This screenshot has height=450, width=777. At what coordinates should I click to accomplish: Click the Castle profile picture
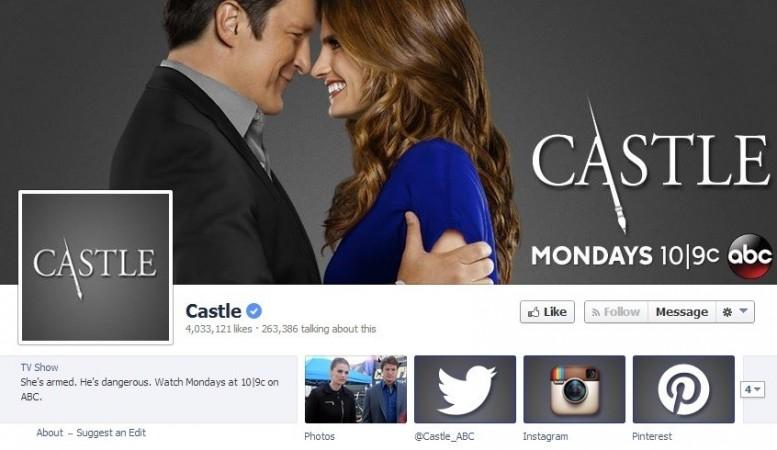click(96, 267)
